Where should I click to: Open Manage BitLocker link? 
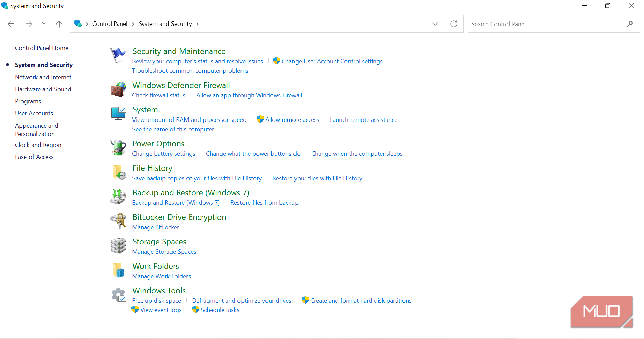coord(156,227)
